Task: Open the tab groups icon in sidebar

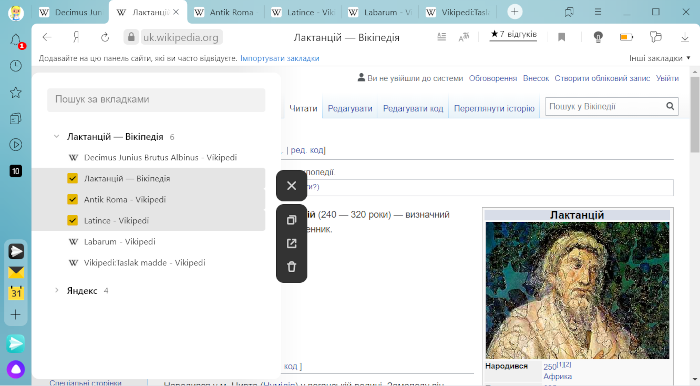Action: (16, 119)
